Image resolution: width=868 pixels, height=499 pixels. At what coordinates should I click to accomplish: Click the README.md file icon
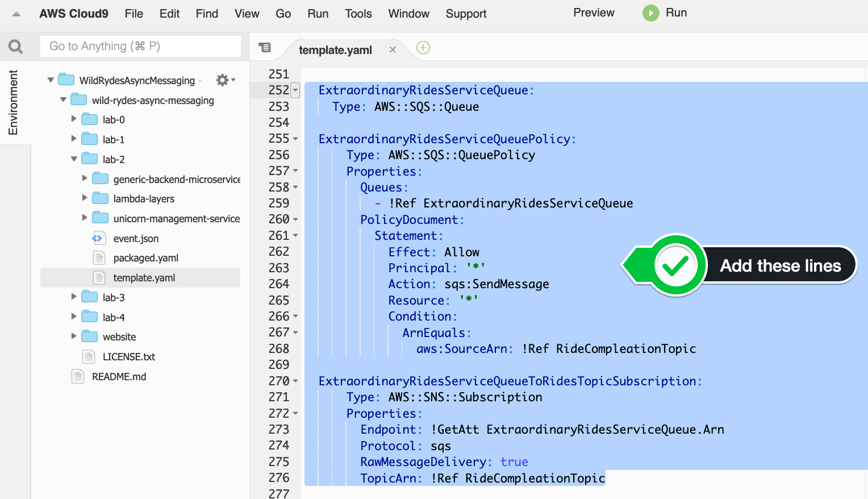(x=78, y=376)
